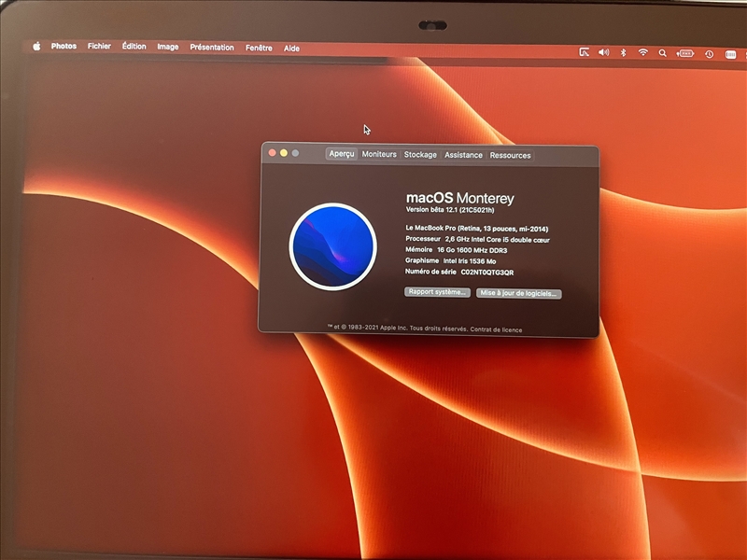Click the 'Processeur' label
Screen dimensions: 747x560
[x=423, y=239]
